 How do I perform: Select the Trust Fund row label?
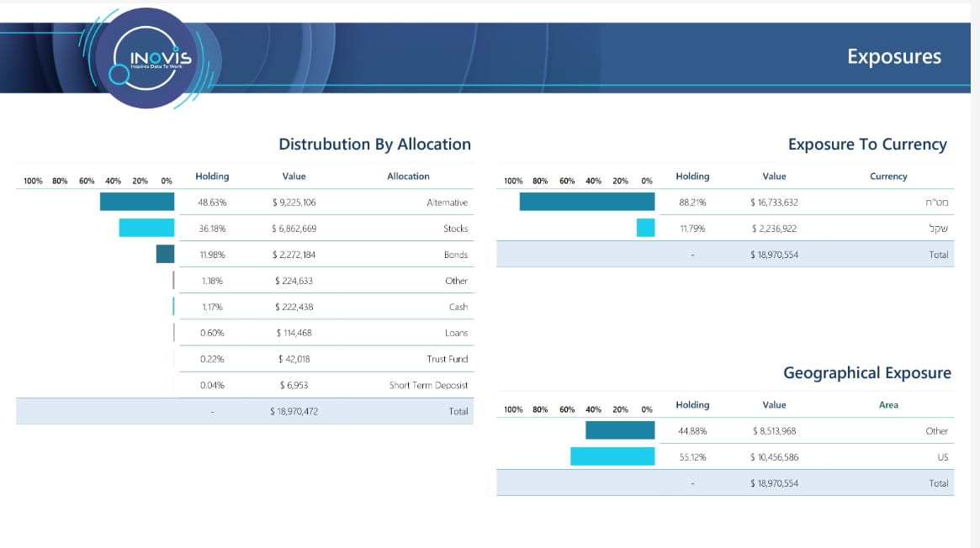pos(447,359)
